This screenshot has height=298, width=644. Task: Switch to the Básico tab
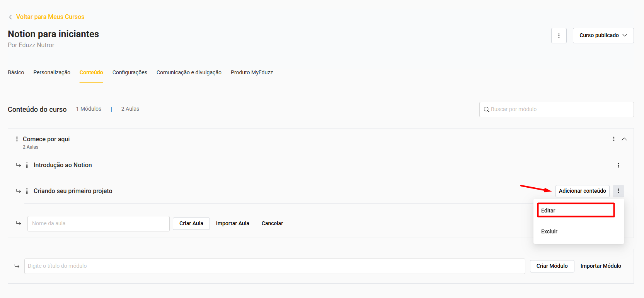coord(16,72)
